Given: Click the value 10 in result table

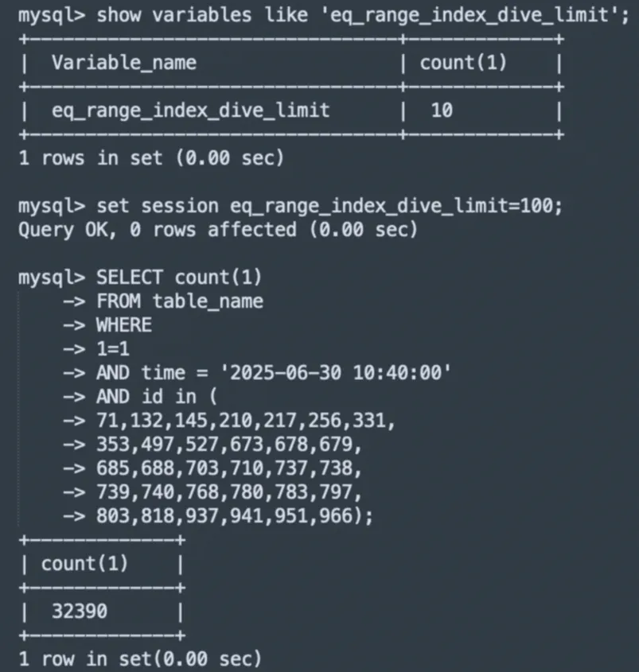Looking at the screenshot, I should point(442,111).
